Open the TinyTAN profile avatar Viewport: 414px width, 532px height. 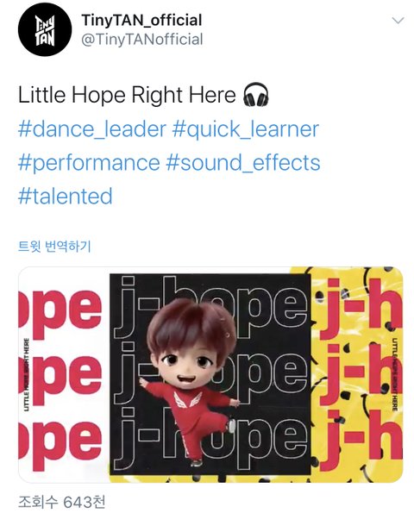45,29
